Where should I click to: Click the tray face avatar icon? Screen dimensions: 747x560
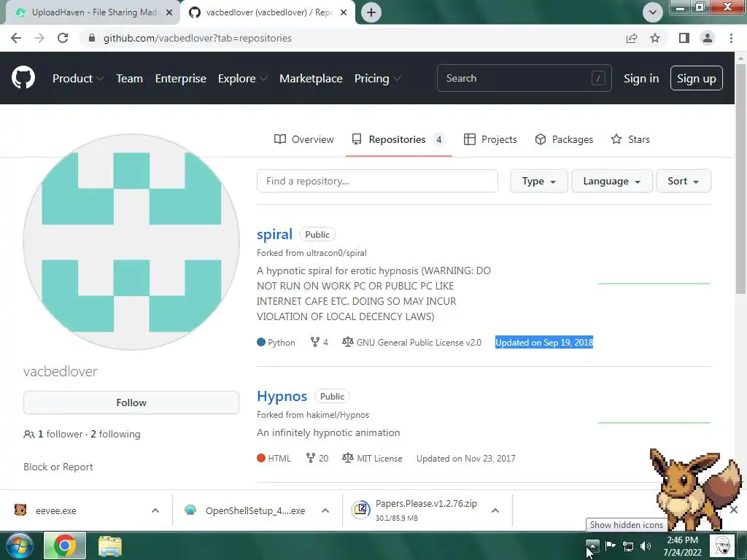tap(722, 545)
